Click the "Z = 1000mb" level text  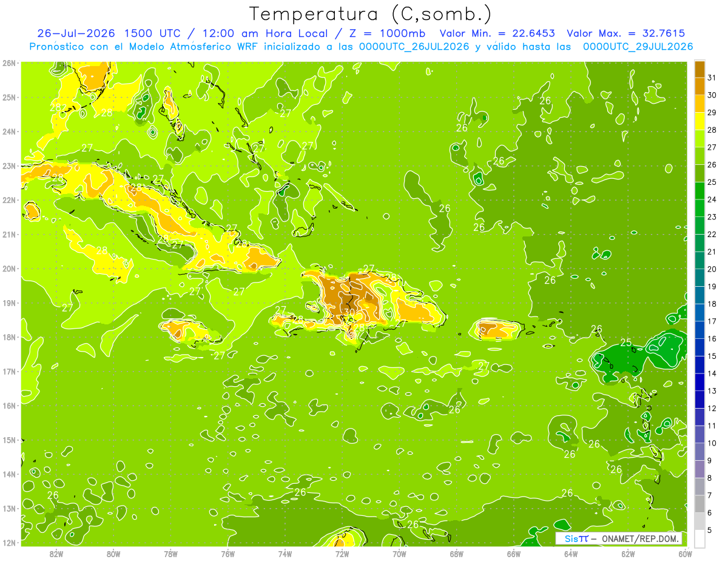pyautogui.click(x=387, y=33)
